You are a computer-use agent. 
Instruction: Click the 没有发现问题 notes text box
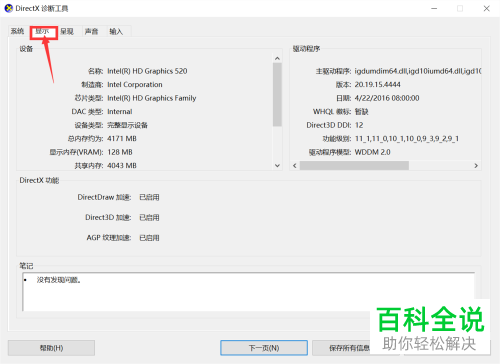249,292
